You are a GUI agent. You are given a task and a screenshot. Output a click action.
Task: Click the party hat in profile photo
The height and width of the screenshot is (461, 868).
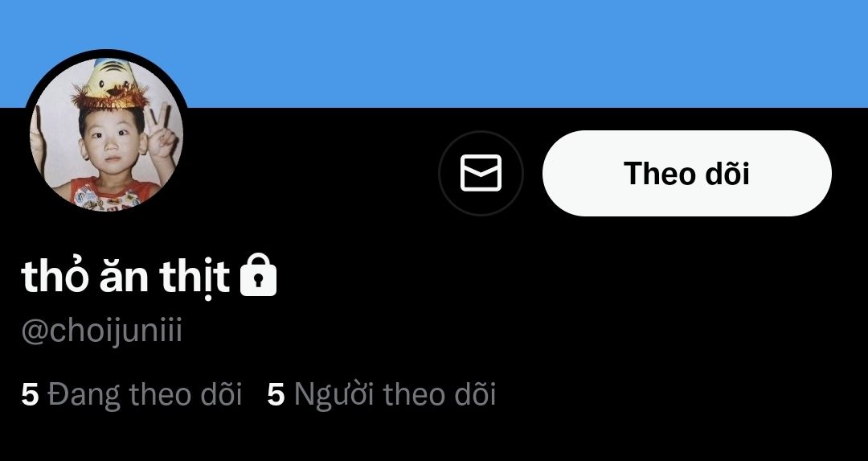pos(109,83)
